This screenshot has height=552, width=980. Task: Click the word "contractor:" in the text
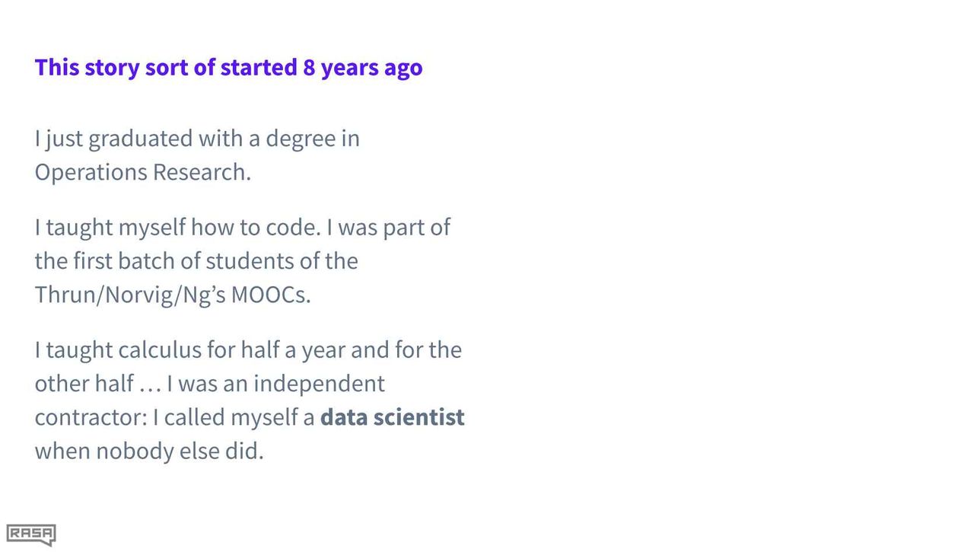(91, 417)
